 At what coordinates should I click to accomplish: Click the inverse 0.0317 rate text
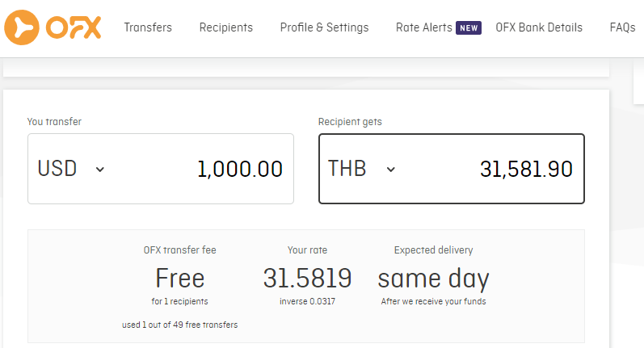click(307, 302)
